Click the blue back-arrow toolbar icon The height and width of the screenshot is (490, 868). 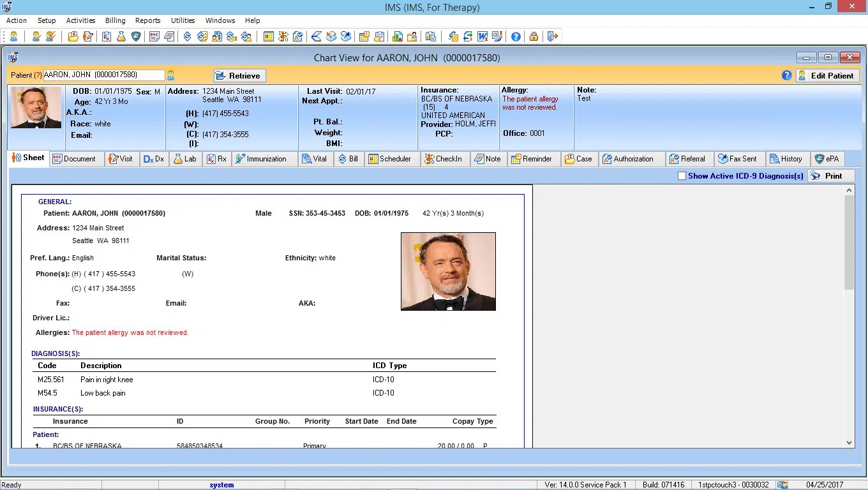[x=317, y=36]
